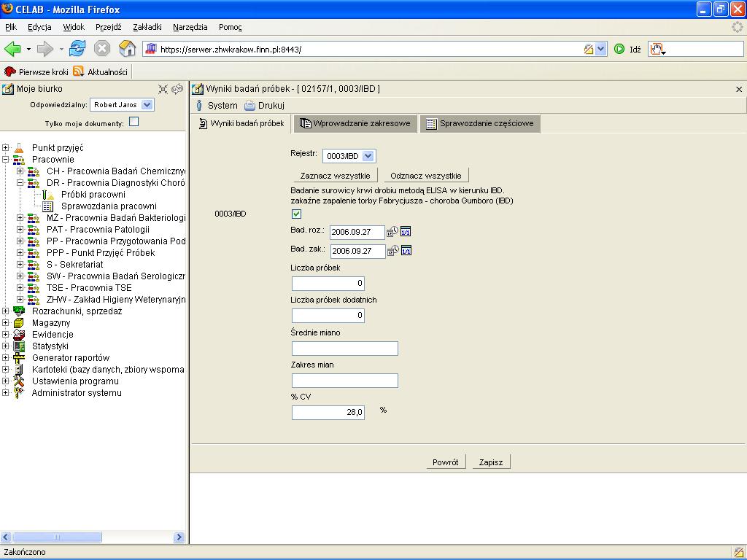Click the Sprawozdania pracowni report icon

coord(47,206)
